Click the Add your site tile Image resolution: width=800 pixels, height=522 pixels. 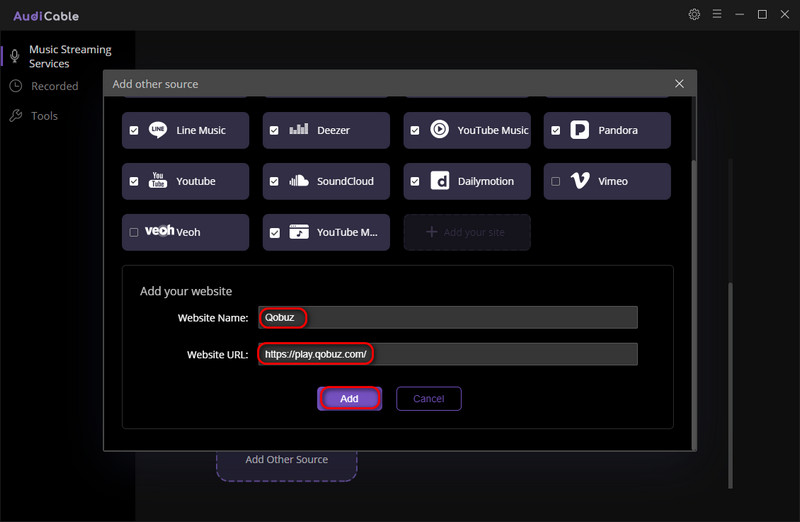[x=467, y=232]
